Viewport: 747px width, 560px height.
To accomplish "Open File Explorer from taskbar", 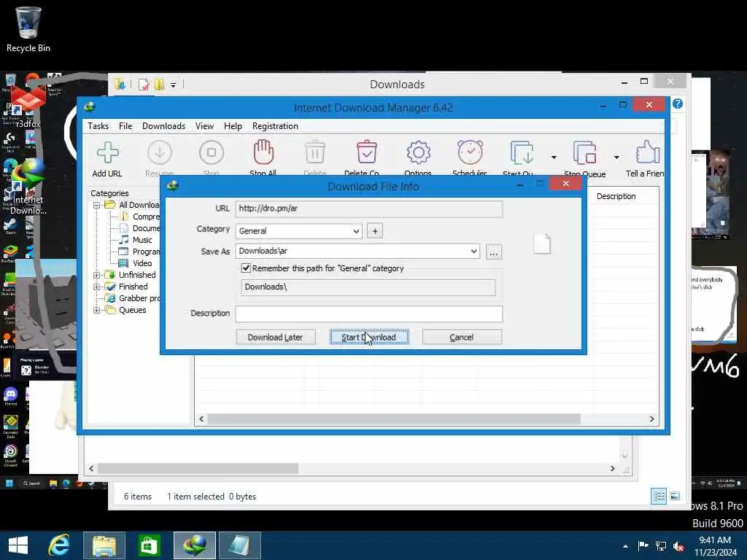I will coord(104,545).
